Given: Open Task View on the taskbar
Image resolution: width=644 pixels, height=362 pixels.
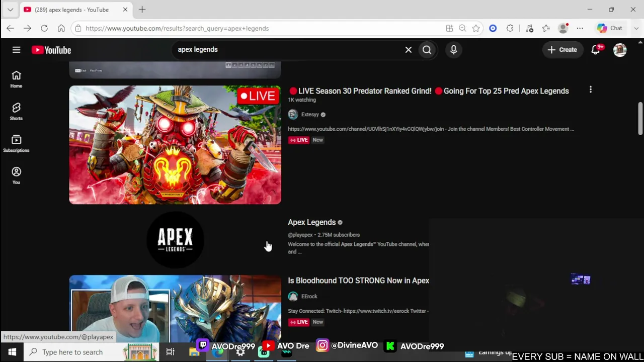Looking at the screenshot, I should pyautogui.click(x=170, y=352).
